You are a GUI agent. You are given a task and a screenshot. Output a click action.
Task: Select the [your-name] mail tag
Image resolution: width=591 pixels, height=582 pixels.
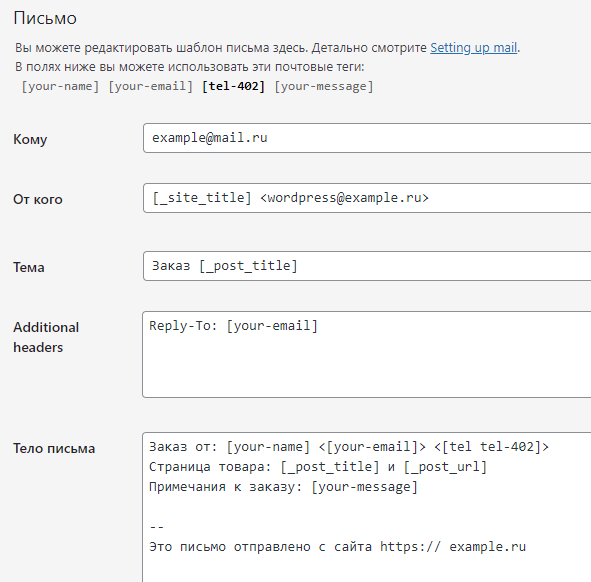(60, 86)
